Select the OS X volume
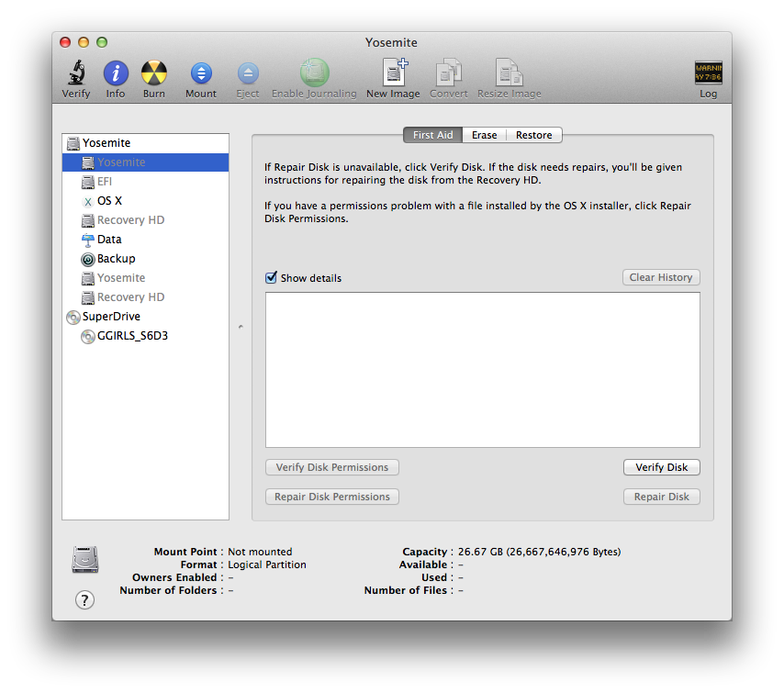The width and height of the screenshot is (784, 693). pos(145,201)
